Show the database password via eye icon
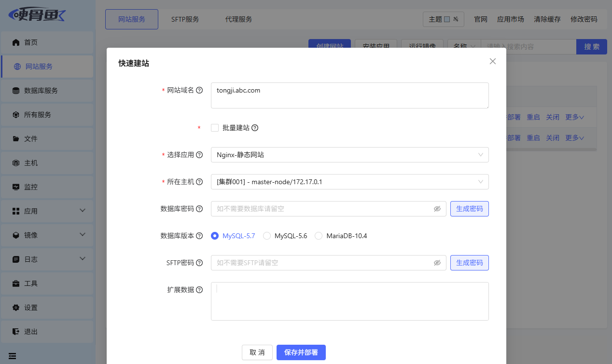Image resolution: width=612 pixels, height=364 pixels. pyautogui.click(x=437, y=209)
